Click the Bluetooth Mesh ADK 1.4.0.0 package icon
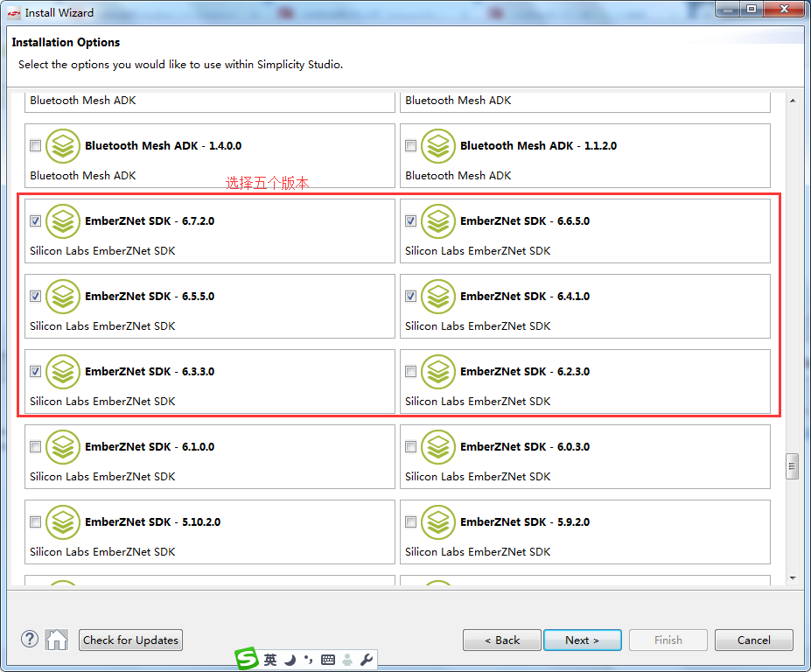This screenshot has width=811, height=672. tap(63, 146)
